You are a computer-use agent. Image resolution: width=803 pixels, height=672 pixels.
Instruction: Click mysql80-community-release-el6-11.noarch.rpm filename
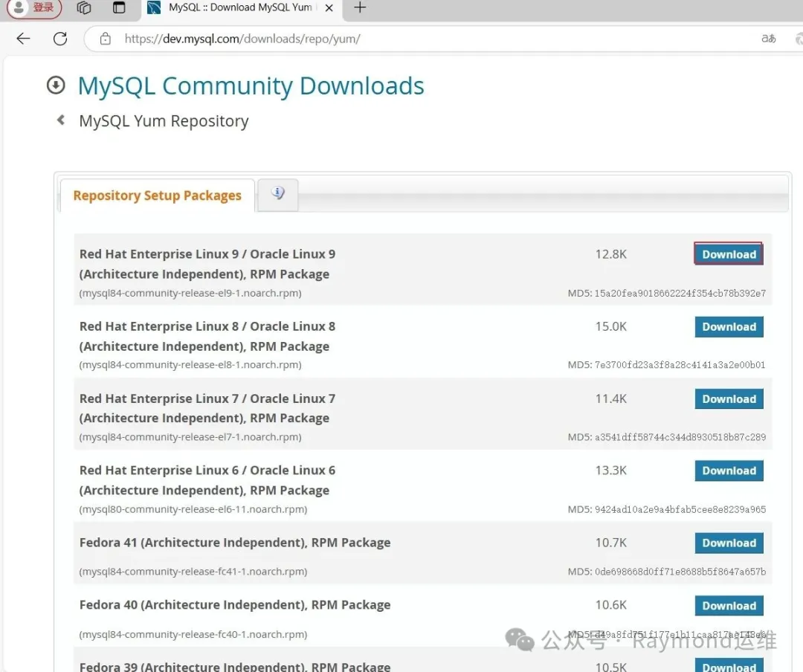(193, 510)
